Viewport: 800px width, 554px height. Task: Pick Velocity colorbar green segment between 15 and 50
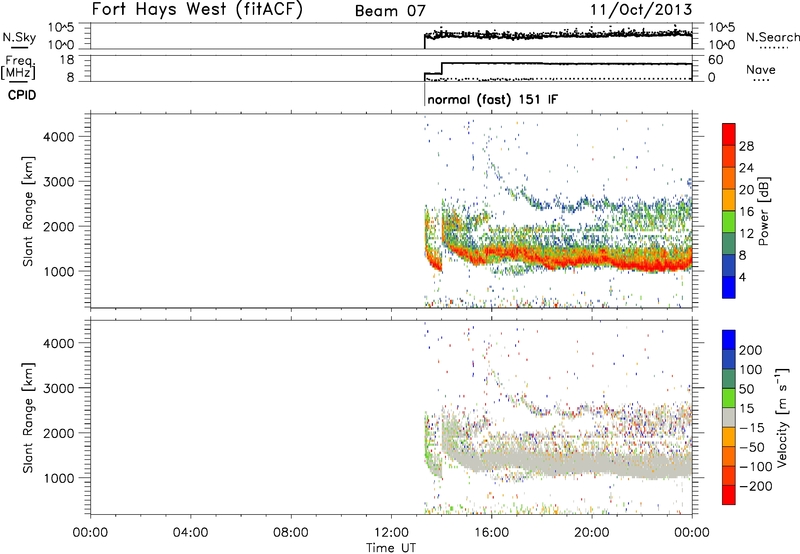729,398
